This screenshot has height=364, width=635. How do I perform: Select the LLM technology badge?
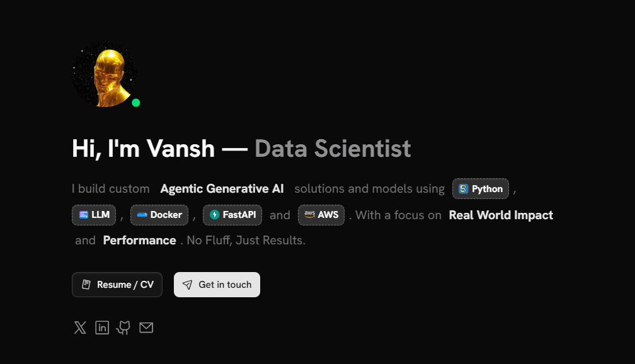(x=93, y=215)
